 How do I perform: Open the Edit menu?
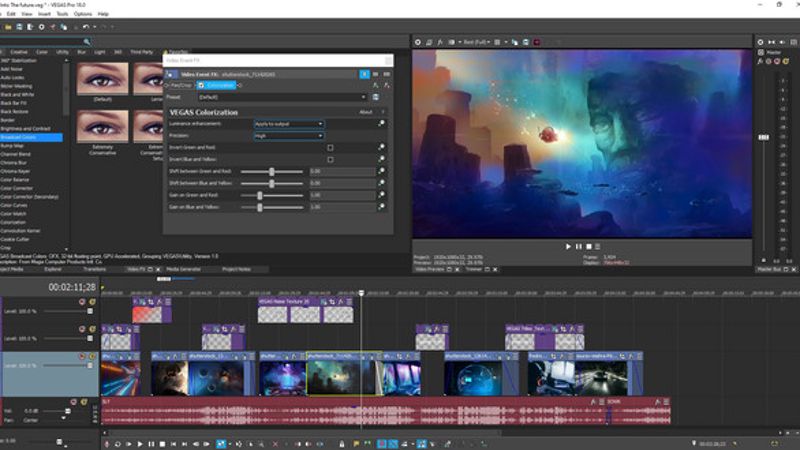pyautogui.click(x=11, y=14)
